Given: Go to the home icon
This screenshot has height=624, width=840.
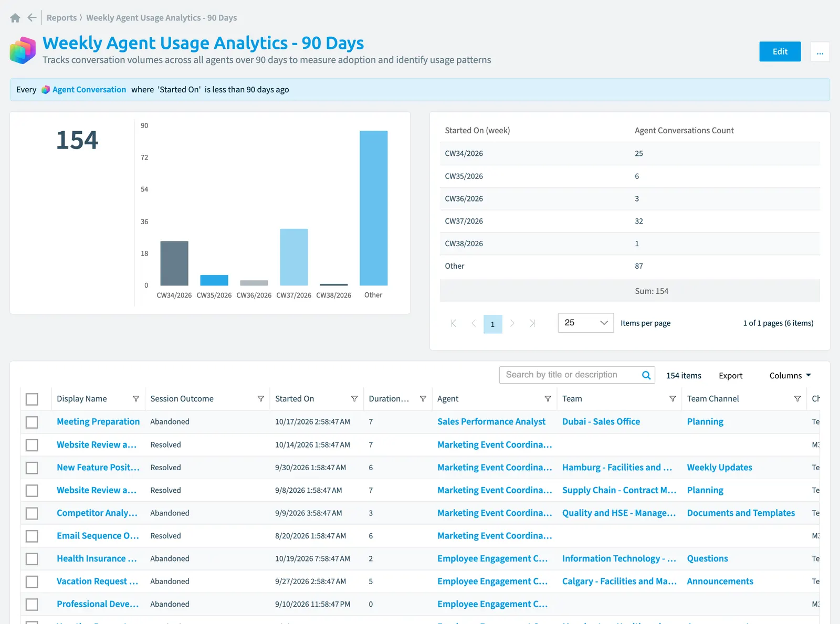Looking at the screenshot, I should (x=15, y=18).
